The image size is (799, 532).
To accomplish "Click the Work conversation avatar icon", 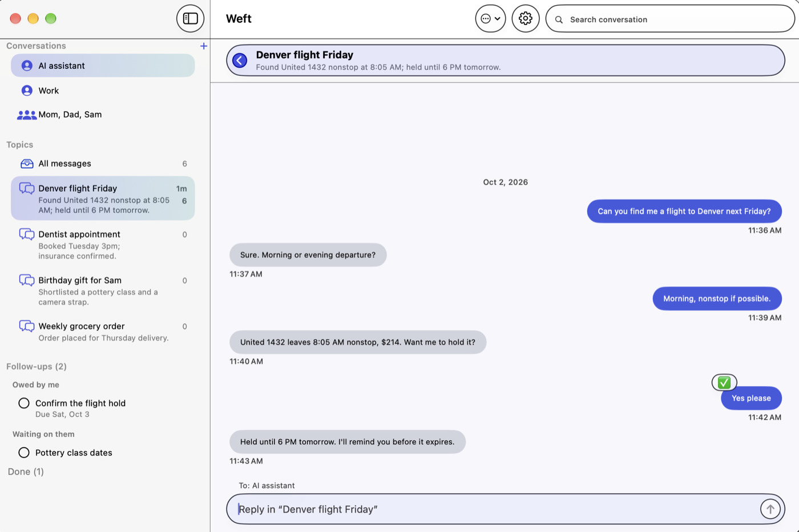I will pos(27,91).
